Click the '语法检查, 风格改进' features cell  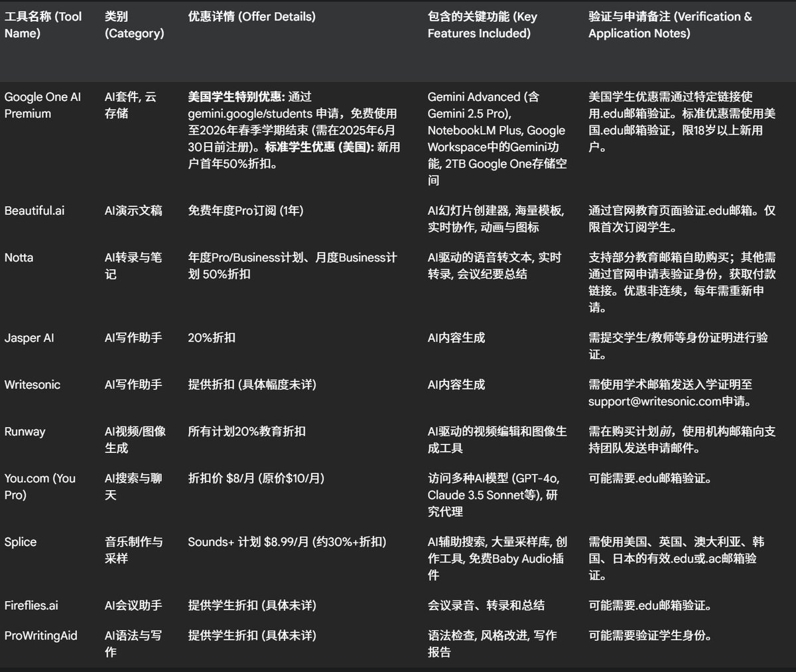(x=492, y=643)
